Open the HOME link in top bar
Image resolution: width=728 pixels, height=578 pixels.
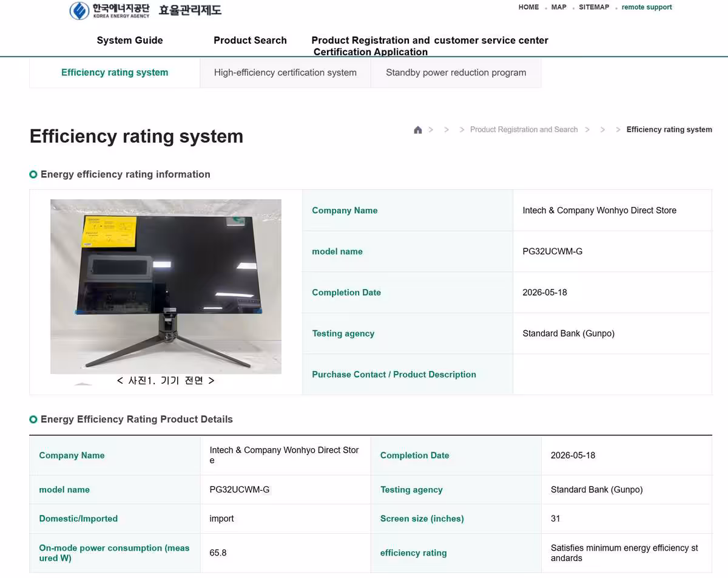click(x=528, y=7)
